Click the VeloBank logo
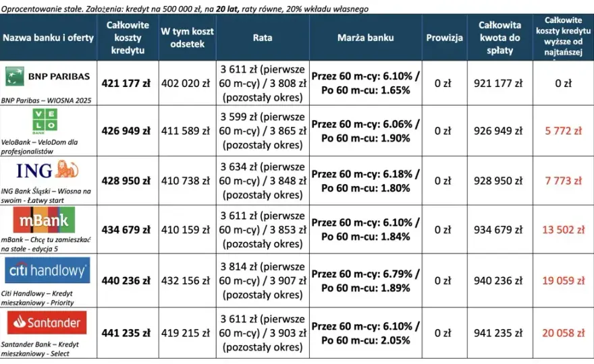 click(x=45, y=121)
